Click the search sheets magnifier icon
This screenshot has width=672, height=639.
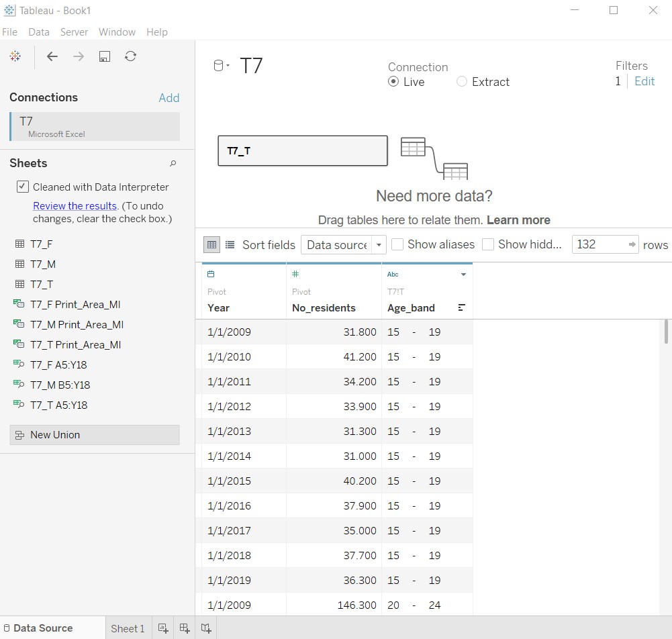click(x=173, y=164)
